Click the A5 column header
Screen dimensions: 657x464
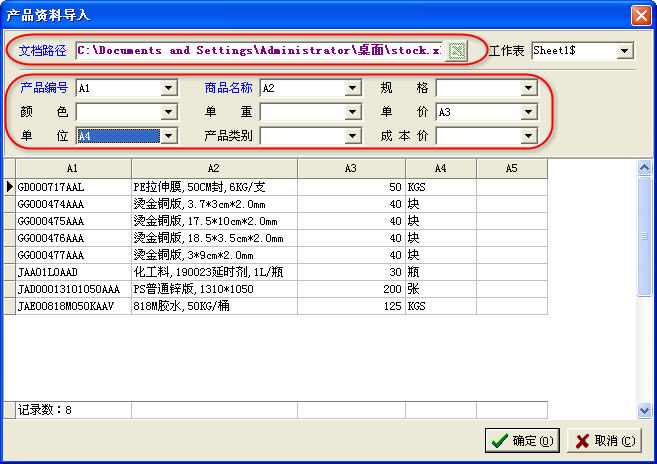point(512,168)
